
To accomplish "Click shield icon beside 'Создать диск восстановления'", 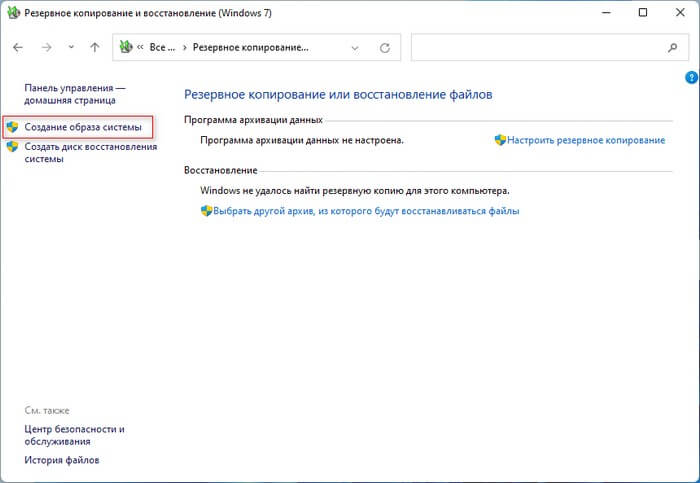I will coord(12,146).
